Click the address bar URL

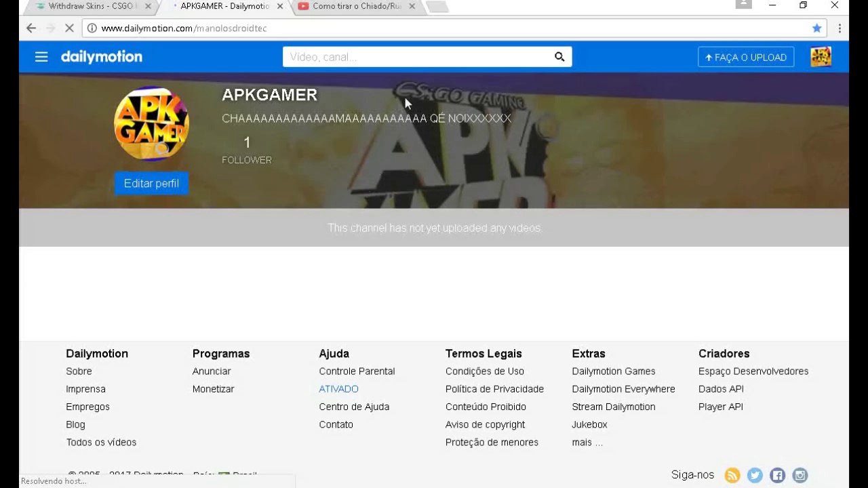[184, 28]
